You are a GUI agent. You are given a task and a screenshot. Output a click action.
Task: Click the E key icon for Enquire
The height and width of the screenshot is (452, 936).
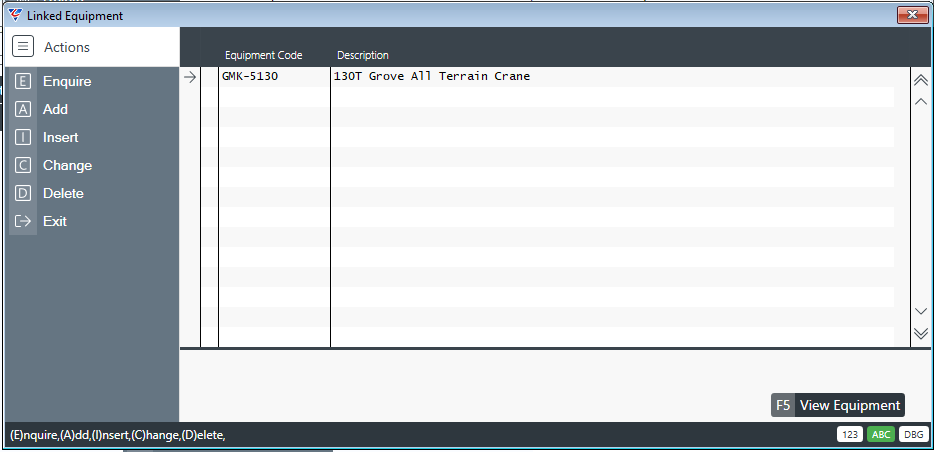[23, 82]
